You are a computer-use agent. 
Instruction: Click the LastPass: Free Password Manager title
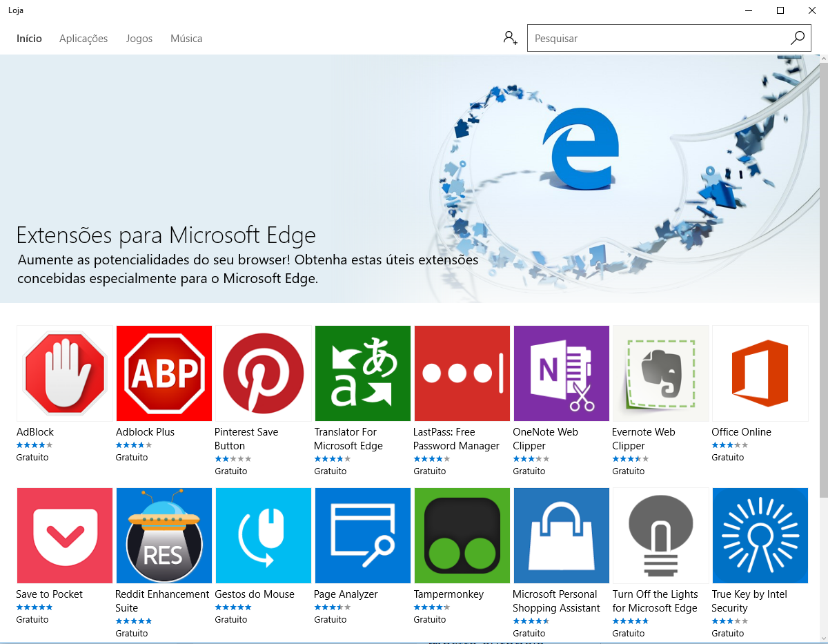click(456, 439)
